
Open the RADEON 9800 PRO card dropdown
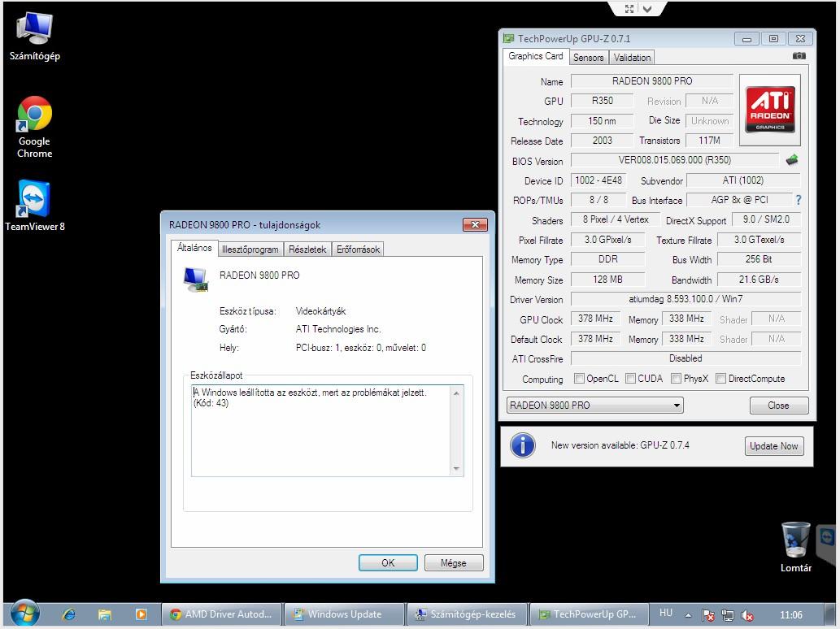click(594, 406)
